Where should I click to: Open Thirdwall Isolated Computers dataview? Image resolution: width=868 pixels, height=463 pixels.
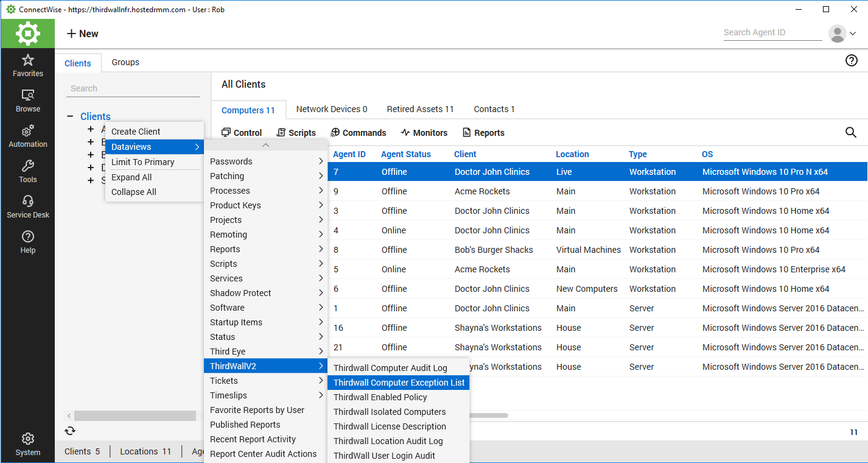point(398,412)
